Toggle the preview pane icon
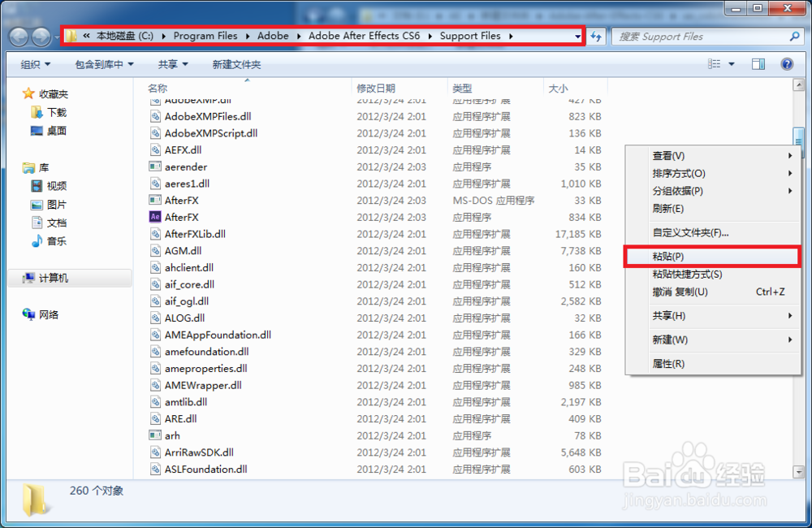The image size is (812, 528). click(x=758, y=64)
